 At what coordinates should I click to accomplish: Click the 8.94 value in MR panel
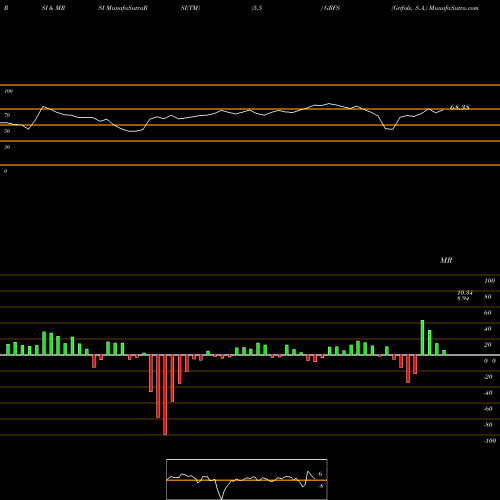463,298
